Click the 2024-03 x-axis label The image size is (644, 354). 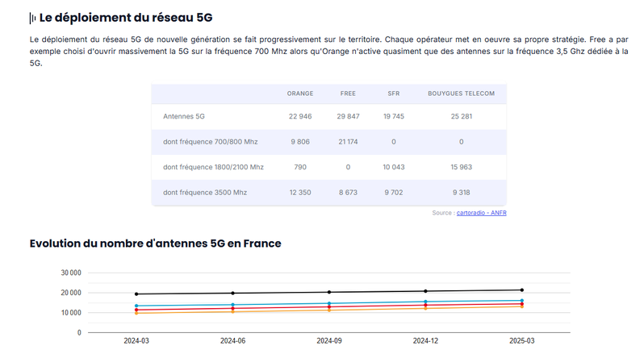136,341
